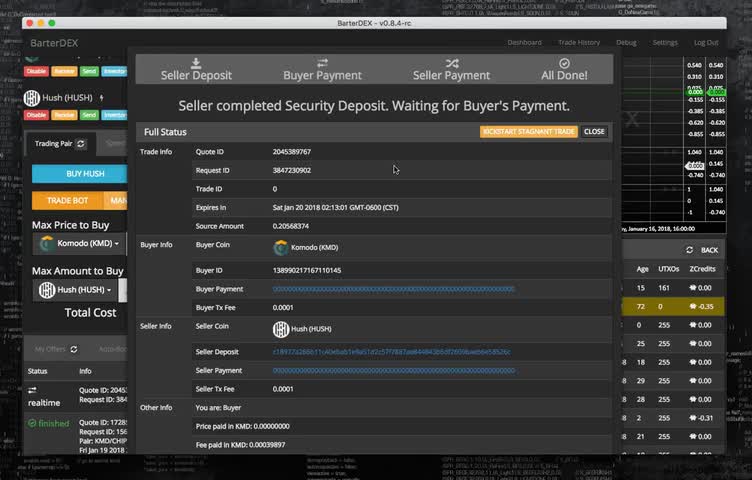Open the Seller Deposit transaction hash link

pos(391,352)
